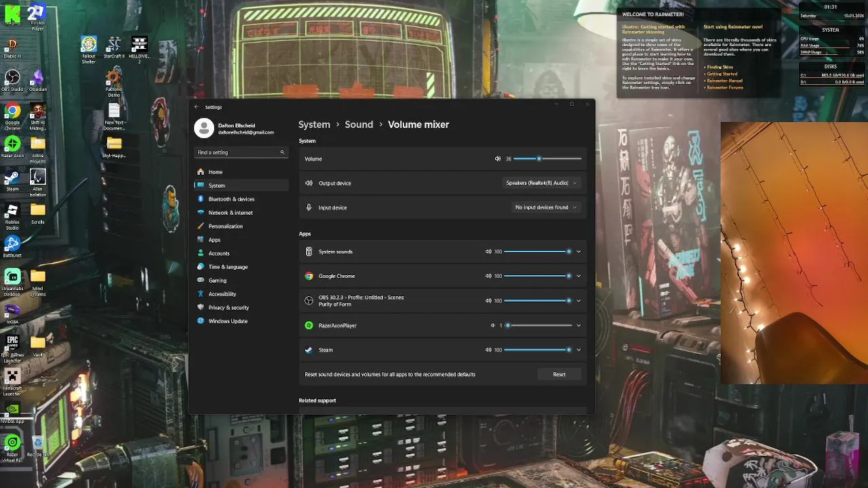Click RazerAxonPlayer's speaker icon

[493, 325]
